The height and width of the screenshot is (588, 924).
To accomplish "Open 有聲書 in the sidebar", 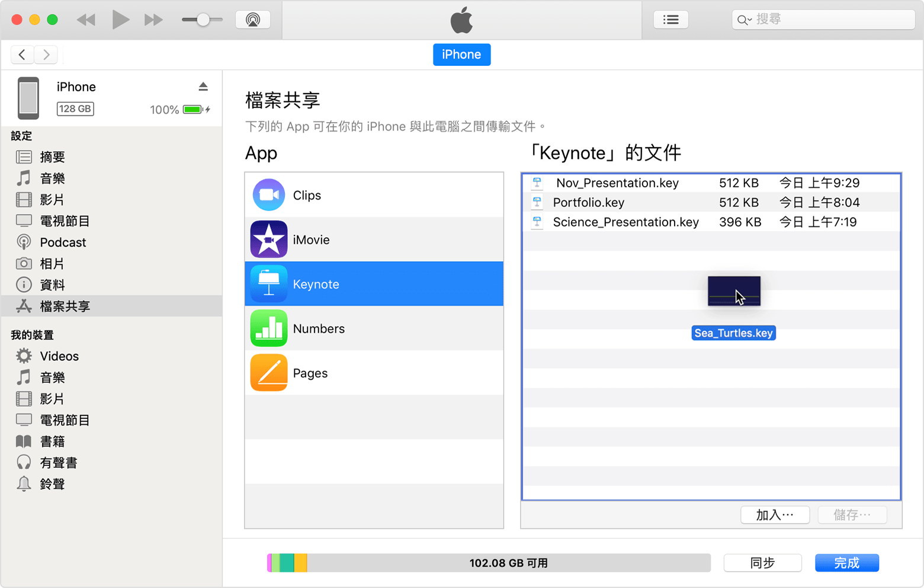I will 111,463.
